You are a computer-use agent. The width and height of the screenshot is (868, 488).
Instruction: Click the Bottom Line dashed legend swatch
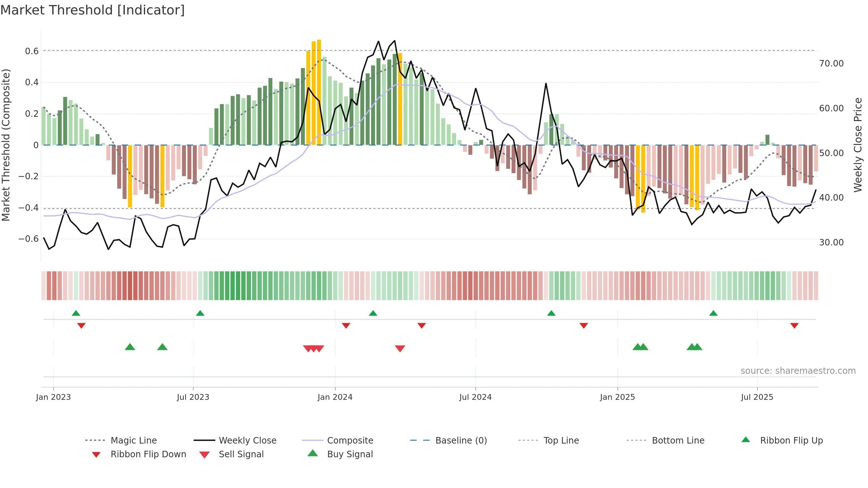pyautogui.click(x=637, y=440)
